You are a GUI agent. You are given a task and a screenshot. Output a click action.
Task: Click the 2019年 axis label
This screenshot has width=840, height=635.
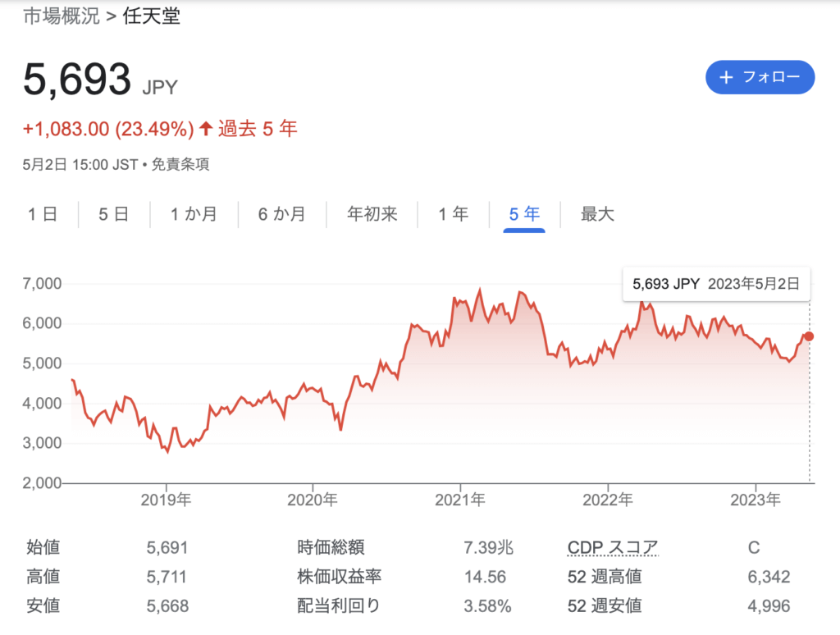point(166,500)
